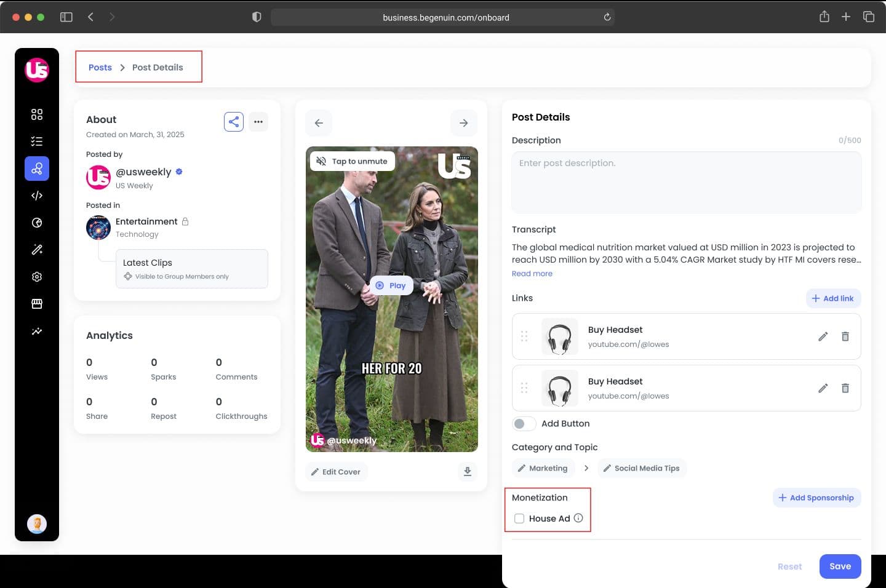Open the analytics trend icon in sidebar

click(37, 331)
